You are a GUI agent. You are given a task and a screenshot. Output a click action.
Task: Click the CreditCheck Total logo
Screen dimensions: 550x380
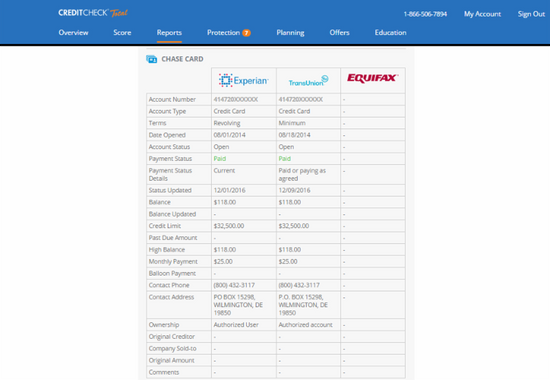click(x=93, y=13)
